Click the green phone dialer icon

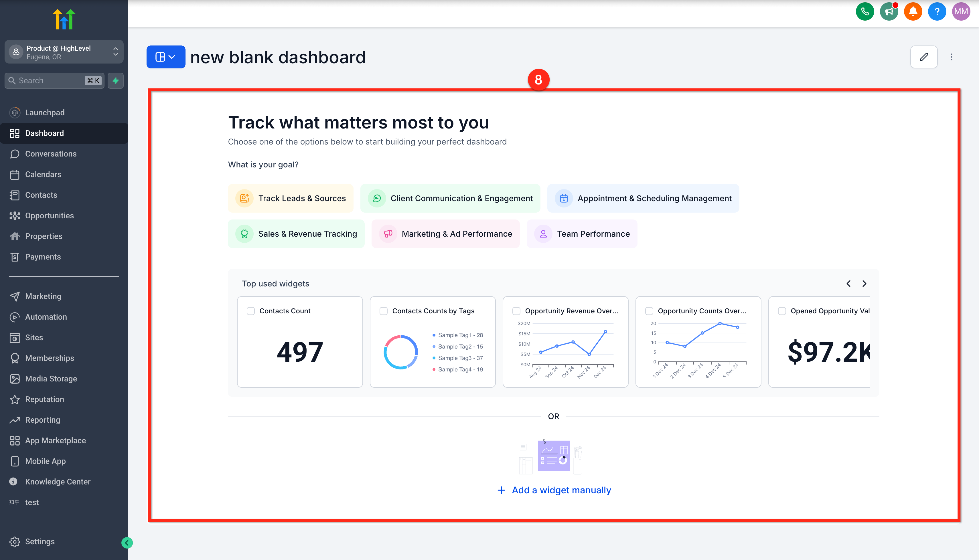coord(865,11)
